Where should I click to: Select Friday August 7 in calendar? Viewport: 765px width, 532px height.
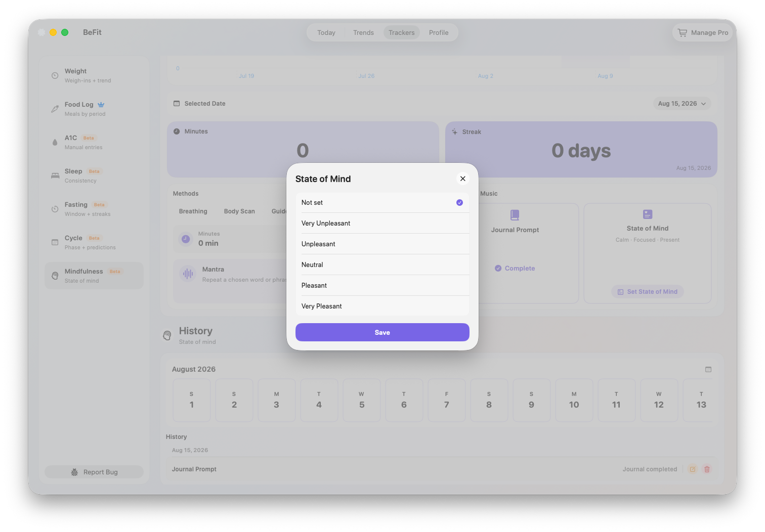click(447, 401)
